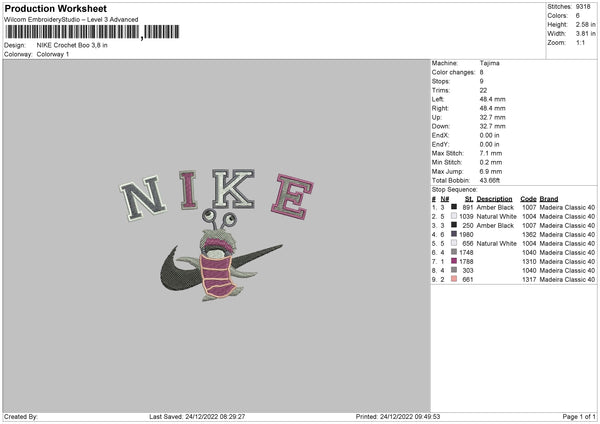Click the '48.4 mm' value next to Left
The image size is (600, 424).
pos(492,99)
